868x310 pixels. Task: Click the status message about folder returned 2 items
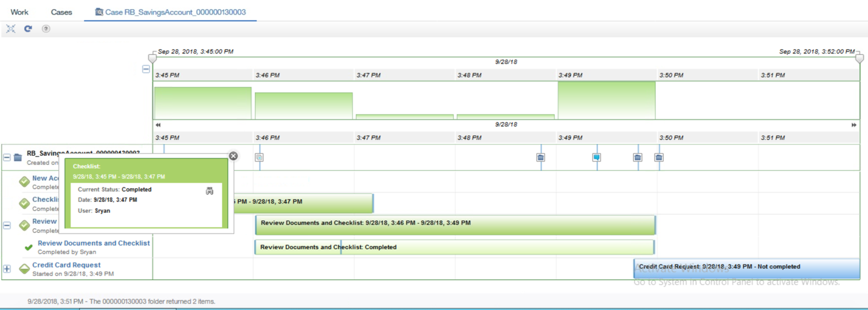click(x=122, y=301)
